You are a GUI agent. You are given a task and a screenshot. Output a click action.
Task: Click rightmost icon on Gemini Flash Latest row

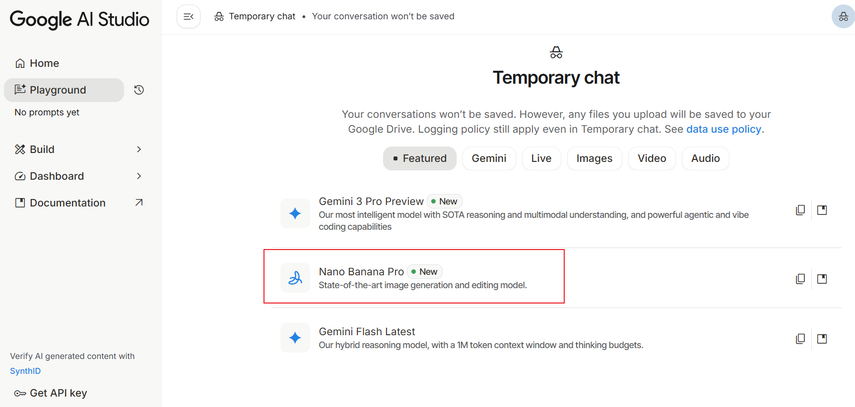click(822, 338)
